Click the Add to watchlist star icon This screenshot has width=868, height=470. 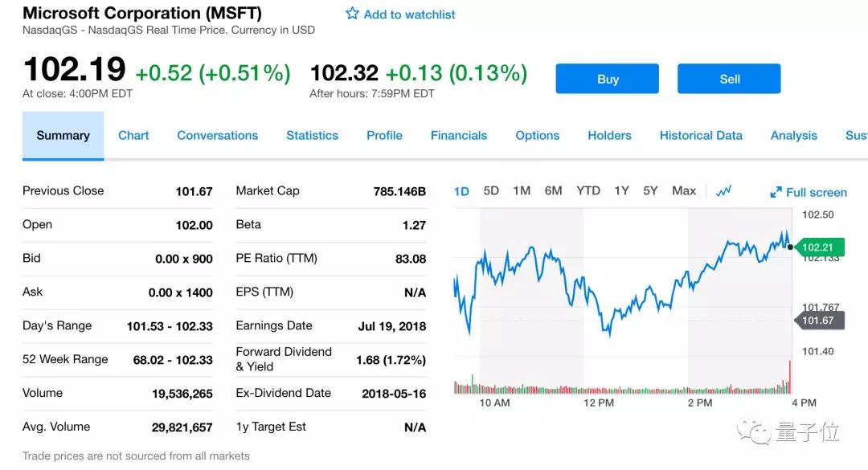pos(352,14)
